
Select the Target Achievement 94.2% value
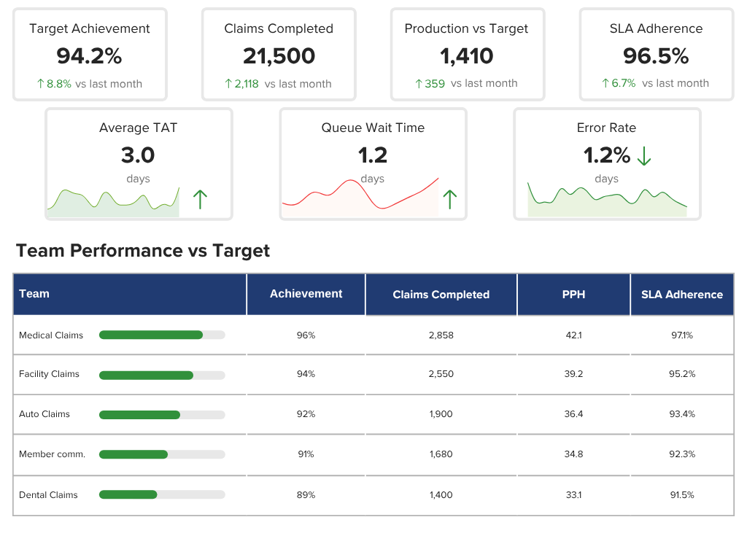[89, 56]
